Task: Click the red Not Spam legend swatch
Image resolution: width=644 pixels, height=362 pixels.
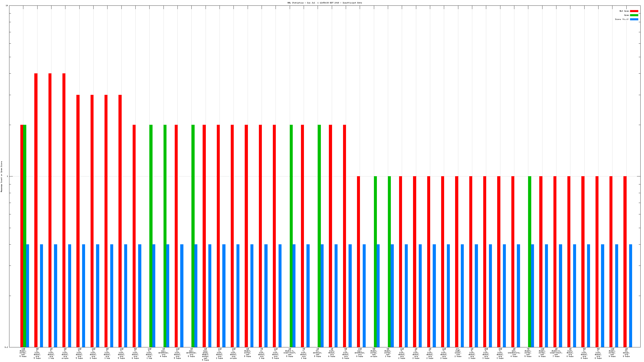Action: (634, 11)
